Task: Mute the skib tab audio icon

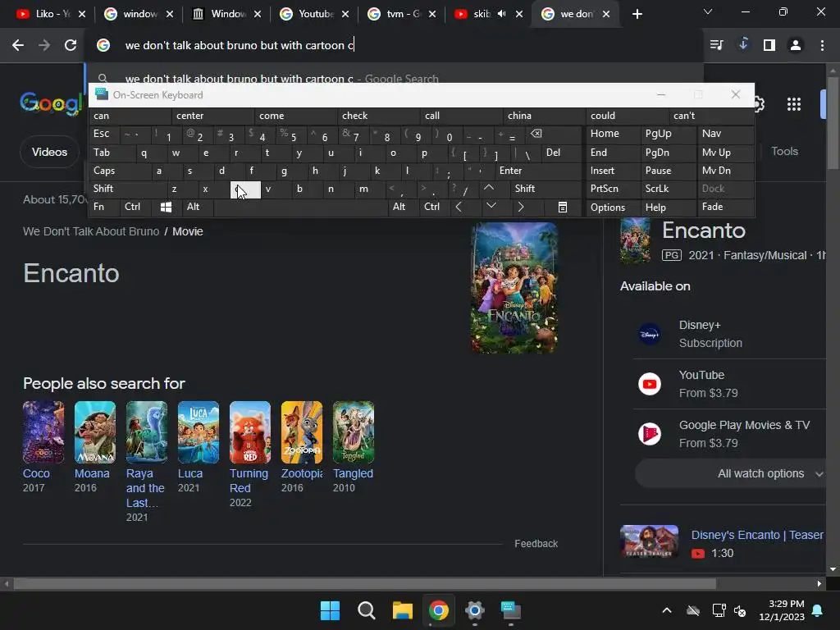Action: tap(501, 14)
